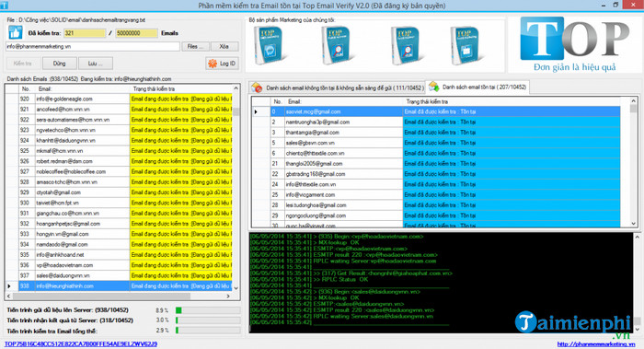Open the non-existent emails list tab
This screenshot has height=349, width=644.
[x=337, y=87]
